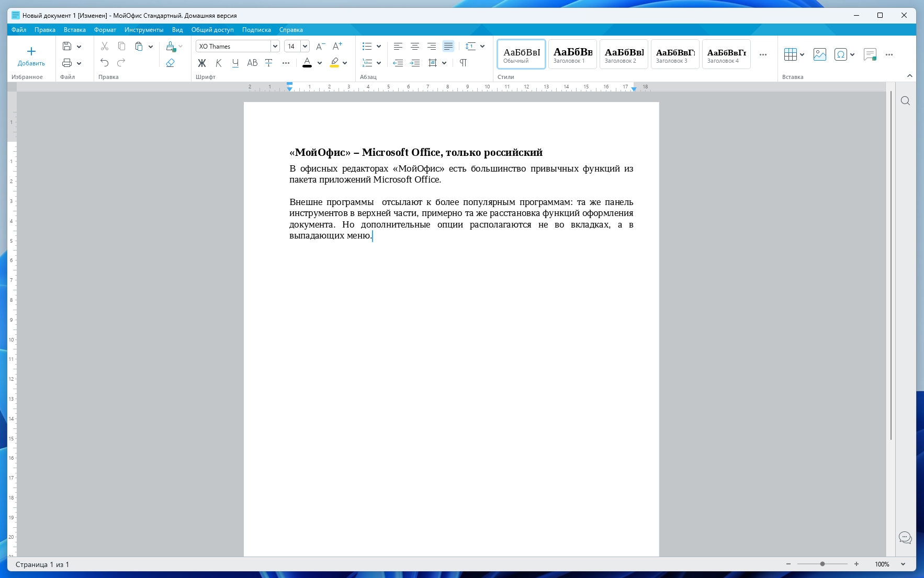Apply the Заголовок 1 style
Viewport: 924px width, 578px height.
click(x=572, y=54)
